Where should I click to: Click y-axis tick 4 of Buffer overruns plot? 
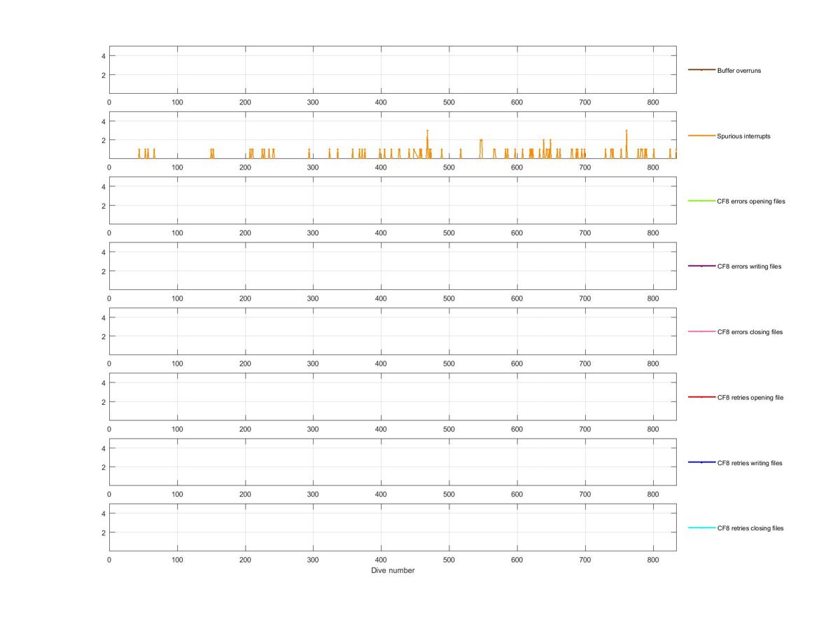coord(103,56)
